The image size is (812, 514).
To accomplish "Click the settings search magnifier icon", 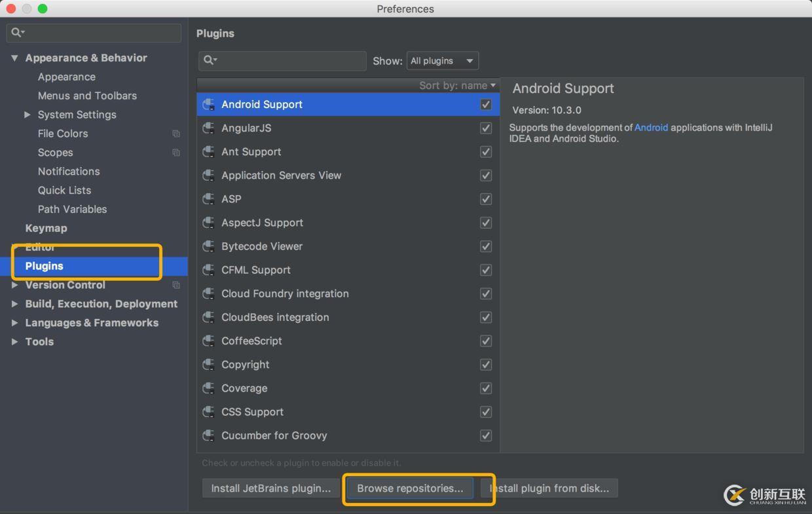I will [x=18, y=32].
